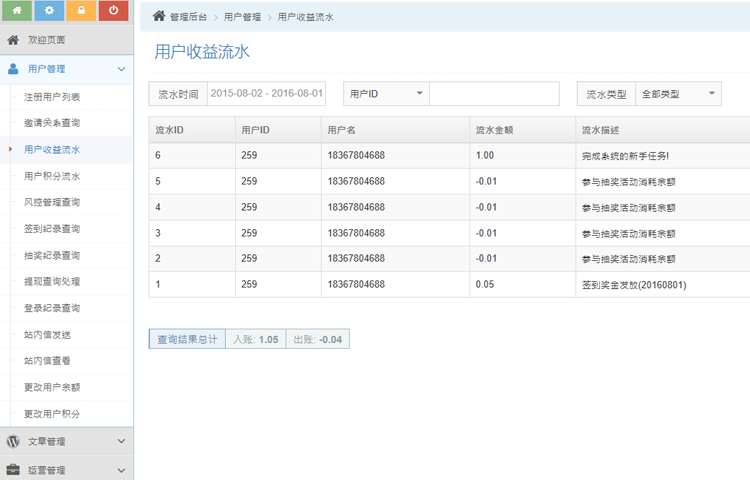Click the user icon beside 用户管理
Image resolution: width=750 pixels, height=480 pixels.
point(13,69)
